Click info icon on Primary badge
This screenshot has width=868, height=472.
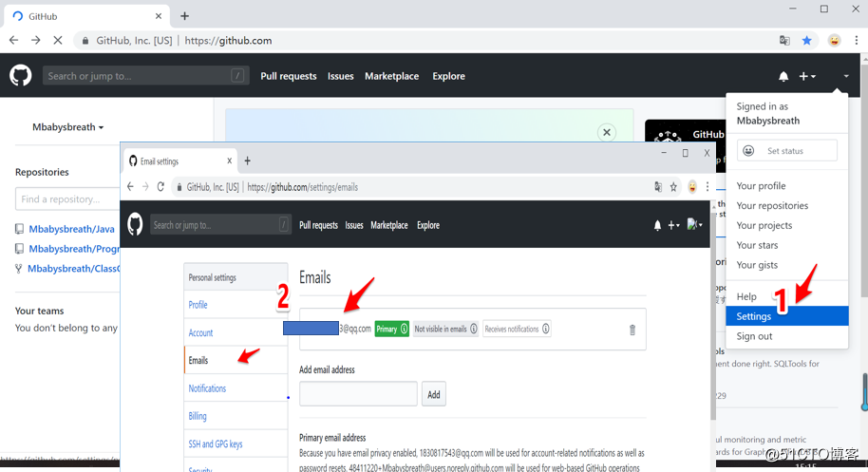click(x=405, y=329)
